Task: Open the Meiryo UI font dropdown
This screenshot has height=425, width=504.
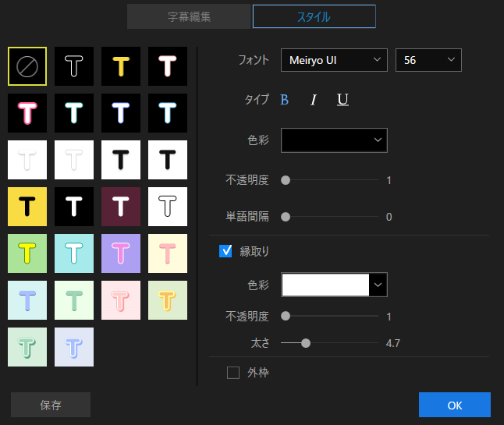Action: point(334,60)
